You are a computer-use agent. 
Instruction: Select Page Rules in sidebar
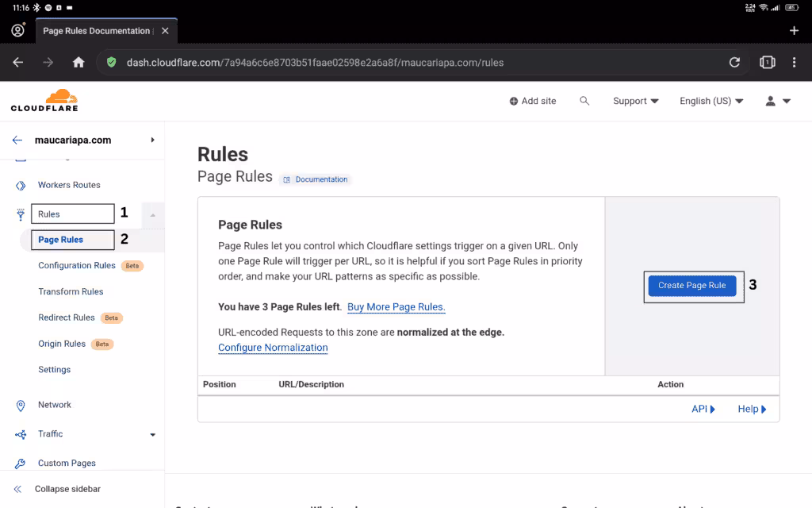pos(60,240)
